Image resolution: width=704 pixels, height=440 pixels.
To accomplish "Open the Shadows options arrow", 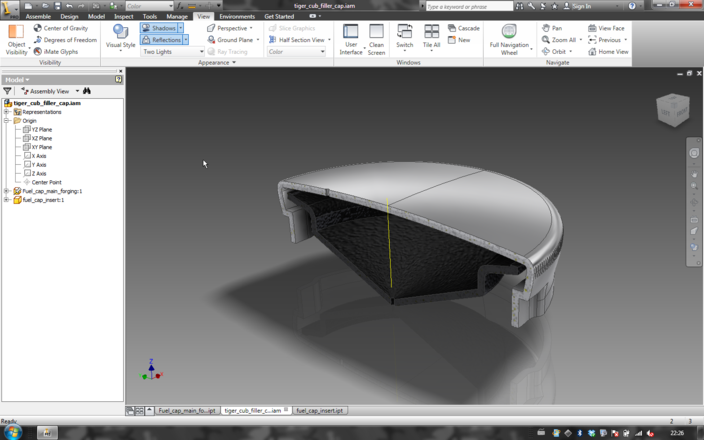I will click(x=180, y=28).
